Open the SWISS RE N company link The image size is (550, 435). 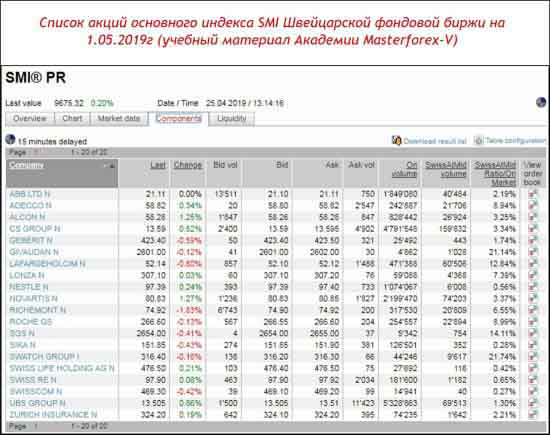coord(33,380)
